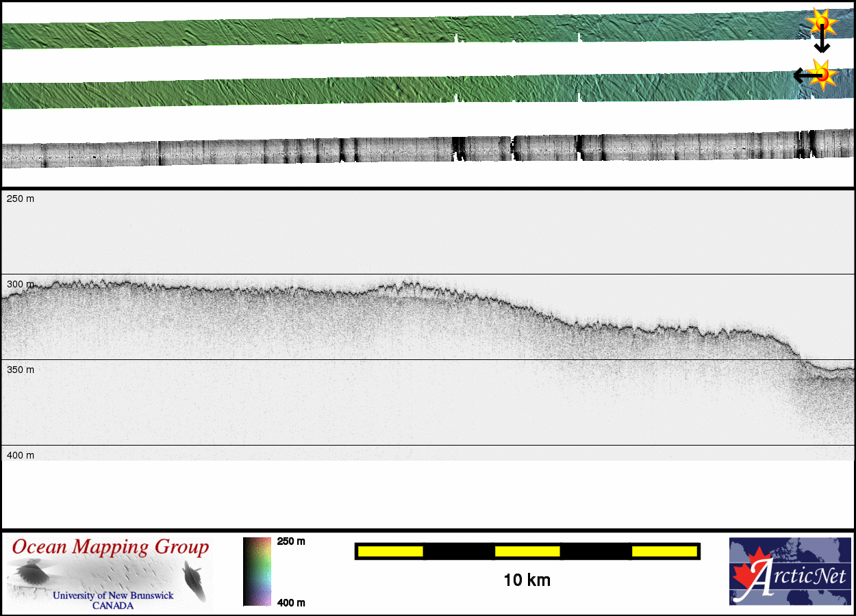The width and height of the screenshot is (856, 616).
Task: Click the University of New Brunswick text
Action: (113, 595)
